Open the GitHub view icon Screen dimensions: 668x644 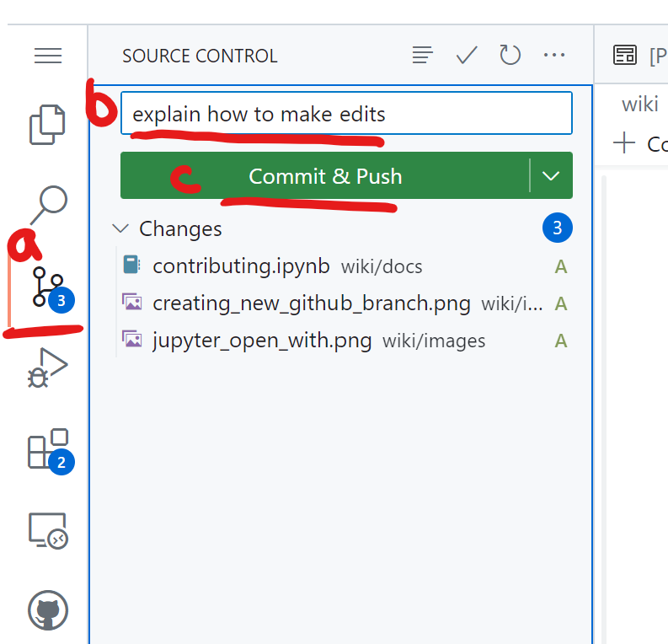click(x=48, y=610)
